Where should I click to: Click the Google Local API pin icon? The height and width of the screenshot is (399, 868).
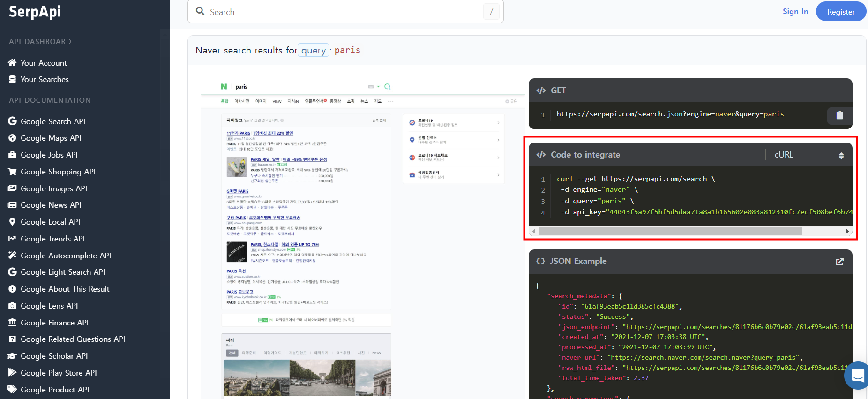click(x=12, y=222)
